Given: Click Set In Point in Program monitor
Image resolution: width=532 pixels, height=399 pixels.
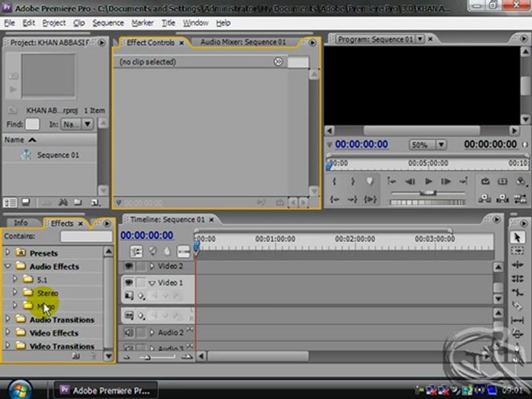Looking at the screenshot, I should (335, 182).
